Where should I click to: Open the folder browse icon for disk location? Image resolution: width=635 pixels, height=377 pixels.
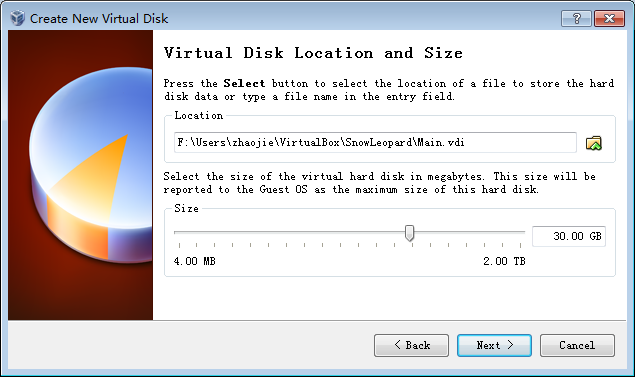[594, 143]
